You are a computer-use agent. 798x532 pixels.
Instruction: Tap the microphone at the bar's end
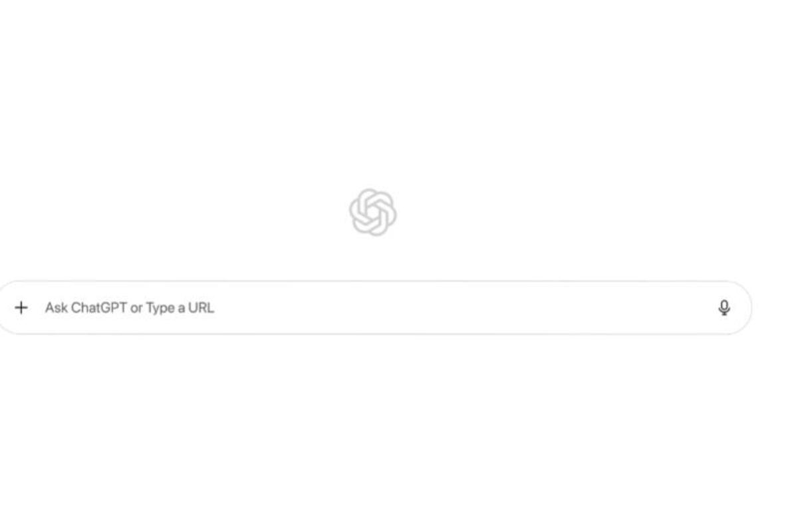pyautogui.click(x=724, y=307)
